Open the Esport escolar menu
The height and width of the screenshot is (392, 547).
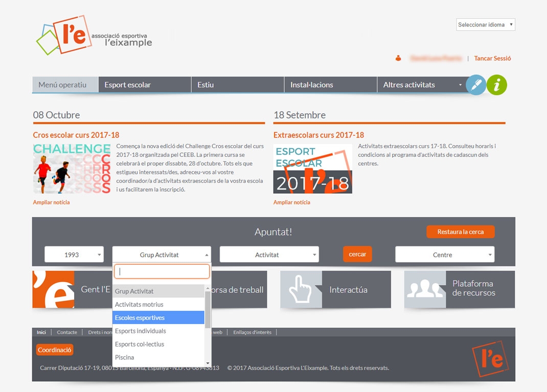[145, 85]
